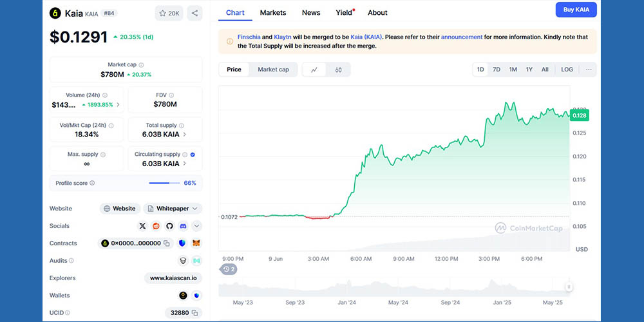Copy the contract address
Image resolution: width=644 pixels, height=322 pixels.
pyautogui.click(x=166, y=243)
